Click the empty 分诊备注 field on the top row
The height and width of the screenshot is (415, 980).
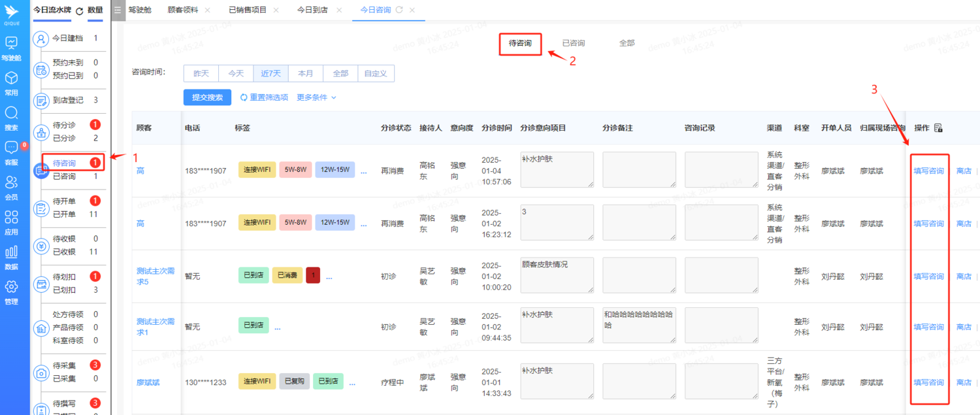pos(639,169)
